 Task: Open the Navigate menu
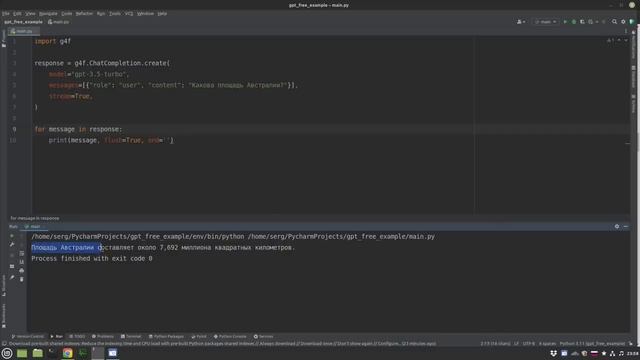[x=48, y=13]
